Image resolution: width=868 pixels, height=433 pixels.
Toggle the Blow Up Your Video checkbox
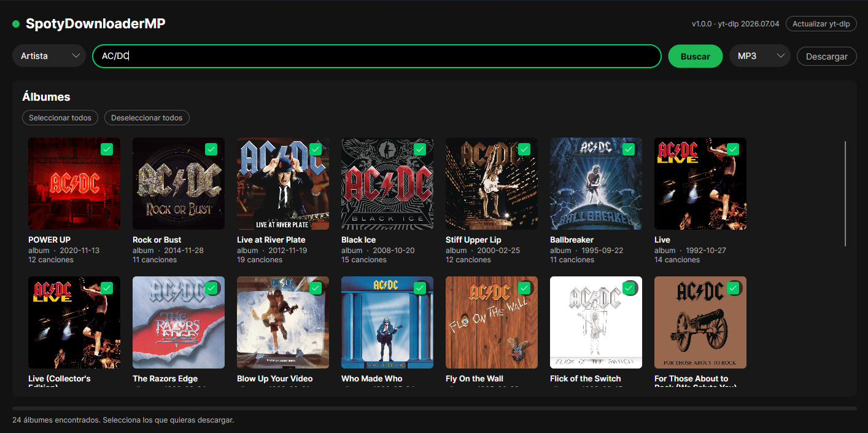tap(316, 288)
